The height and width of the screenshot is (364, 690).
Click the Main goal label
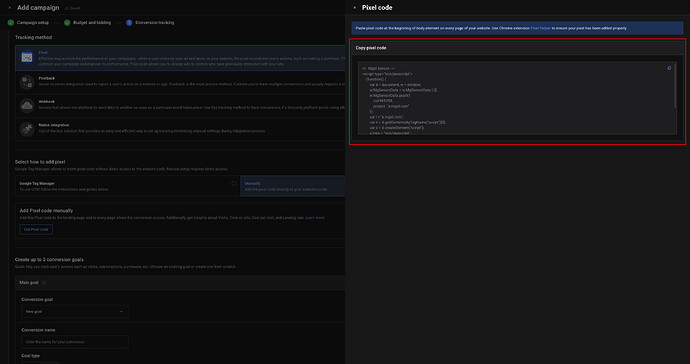click(29, 283)
